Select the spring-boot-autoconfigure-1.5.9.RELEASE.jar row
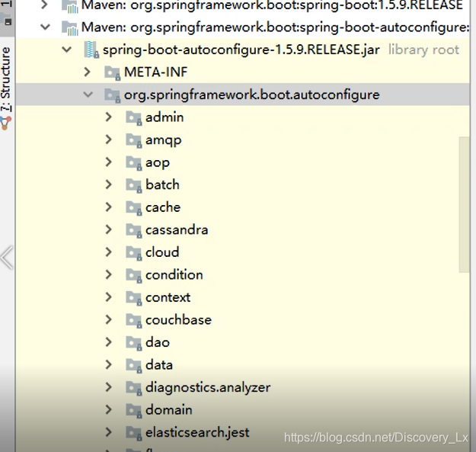The width and height of the screenshot is (476, 452). pyautogui.click(x=242, y=50)
